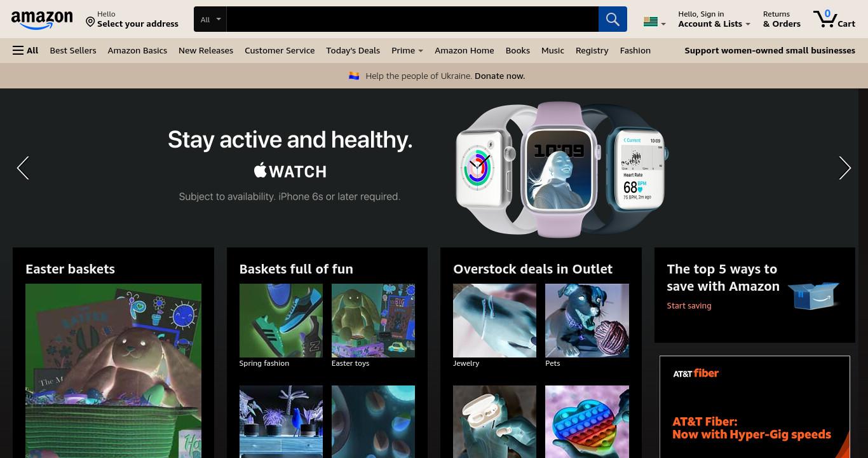Click Overstock deals in Outlet heading
Image resolution: width=868 pixels, height=458 pixels.
532,269
